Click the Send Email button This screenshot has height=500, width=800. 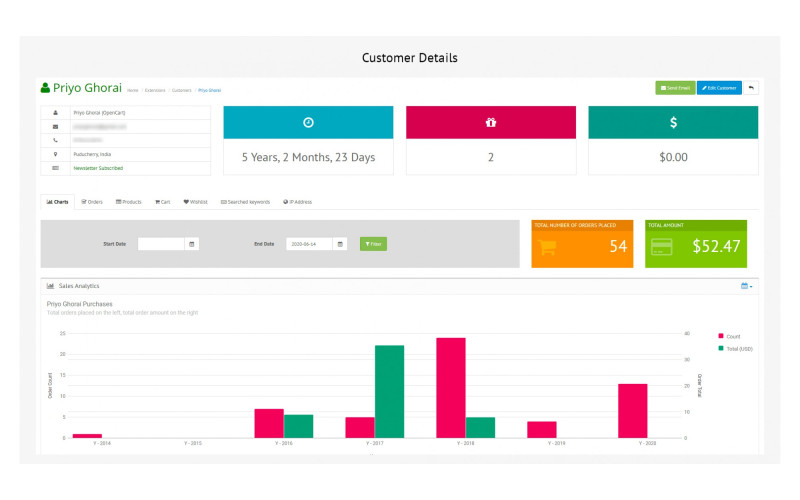click(x=675, y=88)
